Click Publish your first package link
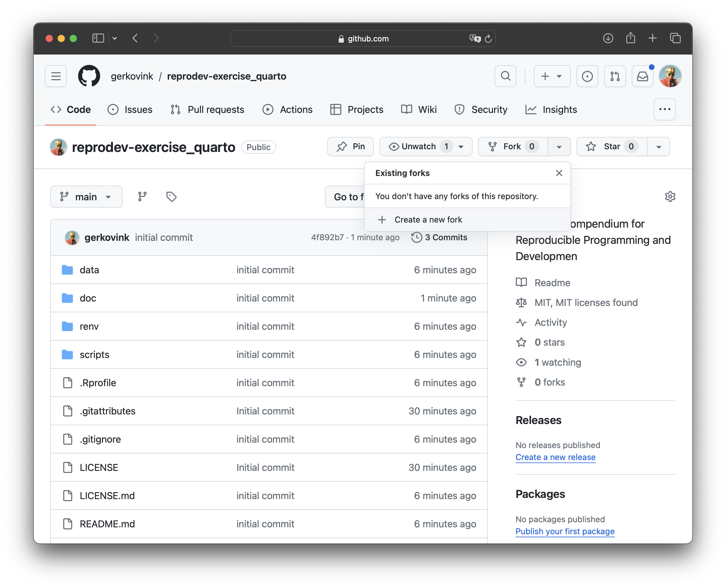The width and height of the screenshot is (726, 588). pos(565,531)
